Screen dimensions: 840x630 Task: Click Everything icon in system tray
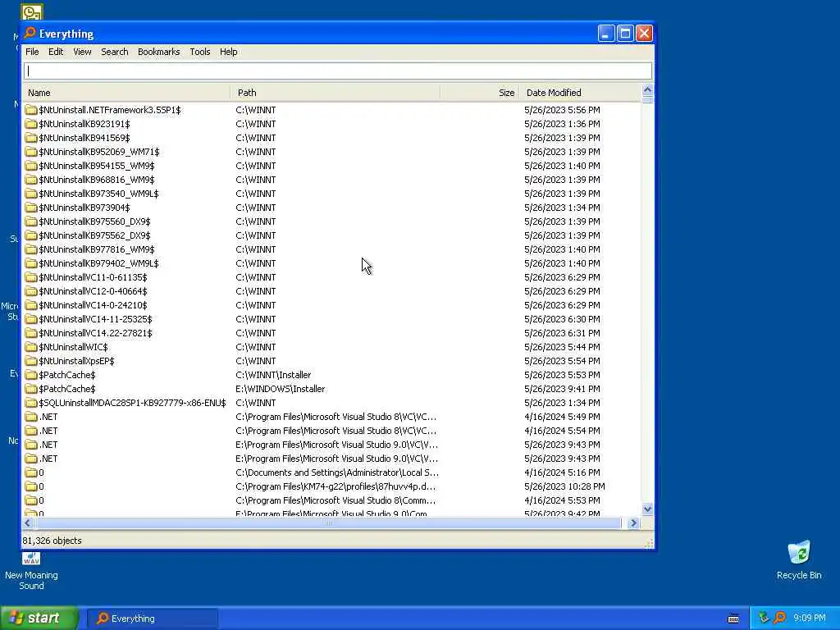(779, 619)
